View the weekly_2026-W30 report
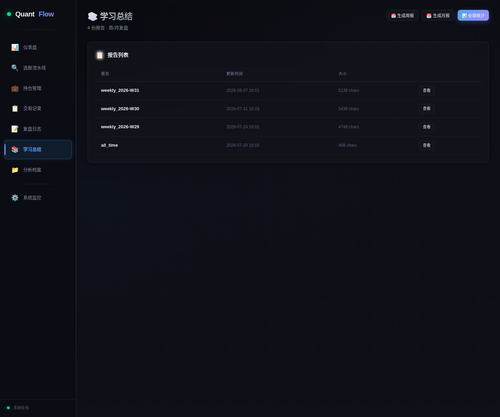This screenshot has width=500, height=417. (427, 109)
